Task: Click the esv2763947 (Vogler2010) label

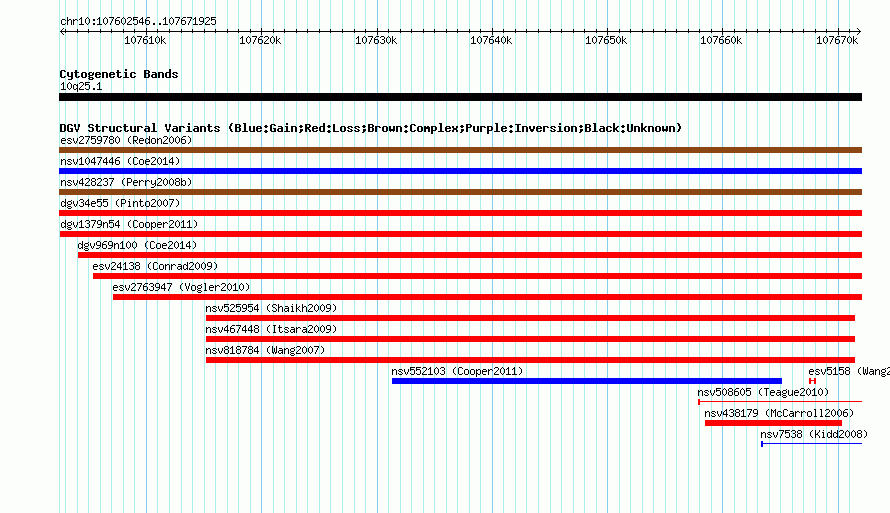Action: (181, 287)
